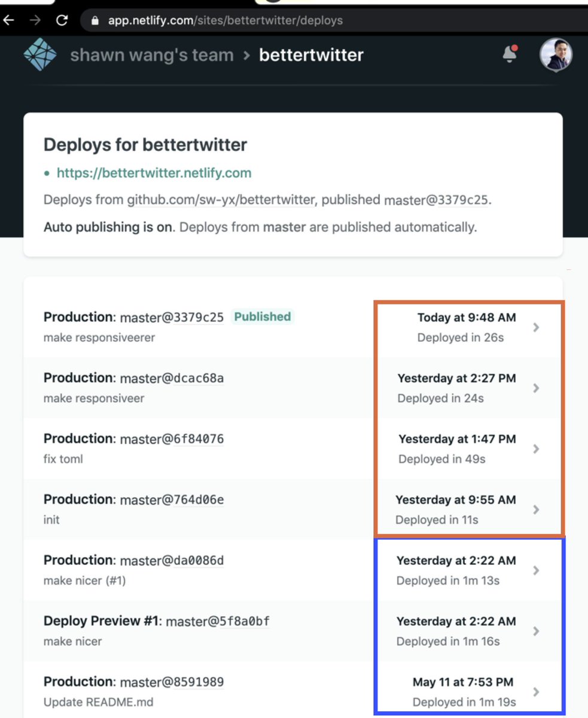Navigate back with the browser arrow

[x=10, y=20]
